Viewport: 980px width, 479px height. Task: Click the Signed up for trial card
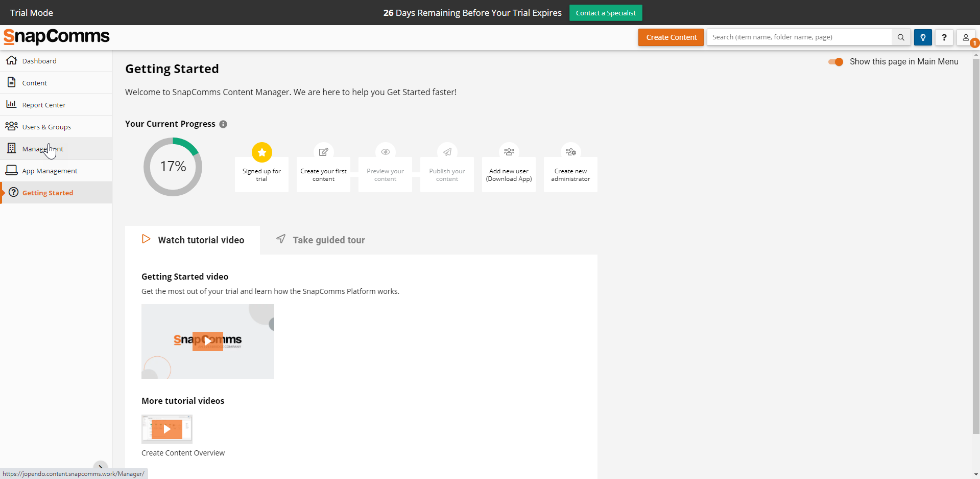pos(261,174)
